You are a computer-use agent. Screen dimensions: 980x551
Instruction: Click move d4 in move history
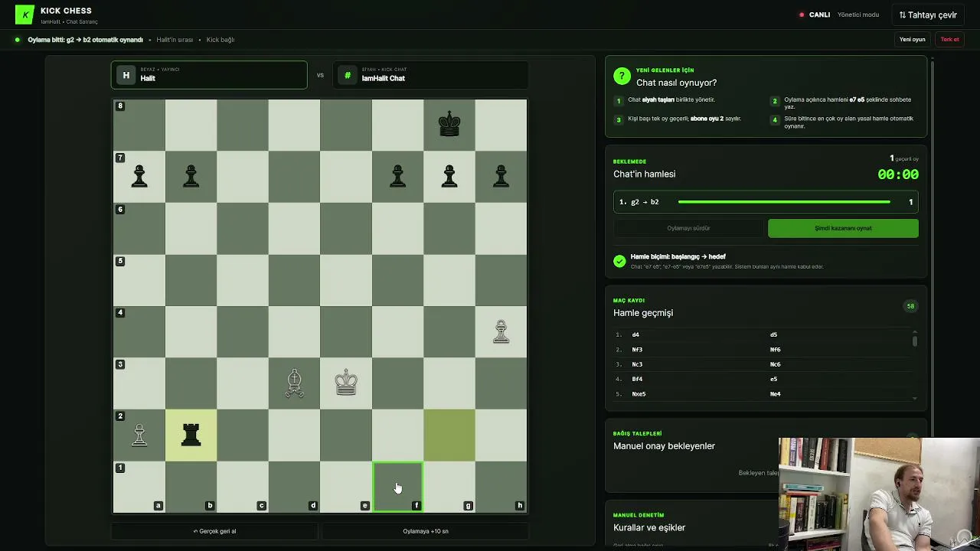coord(635,335)
